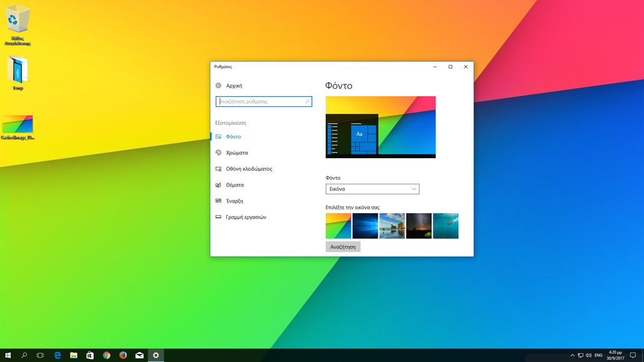Open the Έναρξη settings section
Screen dimensions: 644x362
click(234, 201)
